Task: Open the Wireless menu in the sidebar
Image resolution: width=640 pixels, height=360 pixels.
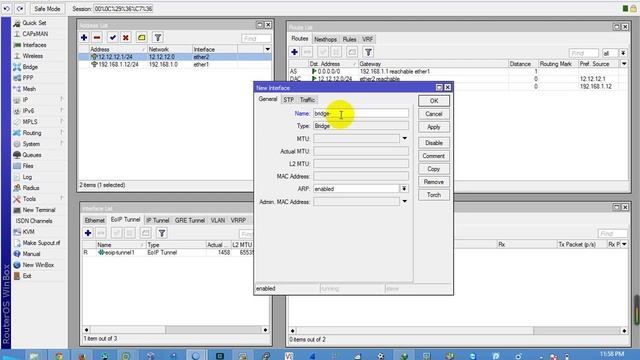Action: coord(33,56)
